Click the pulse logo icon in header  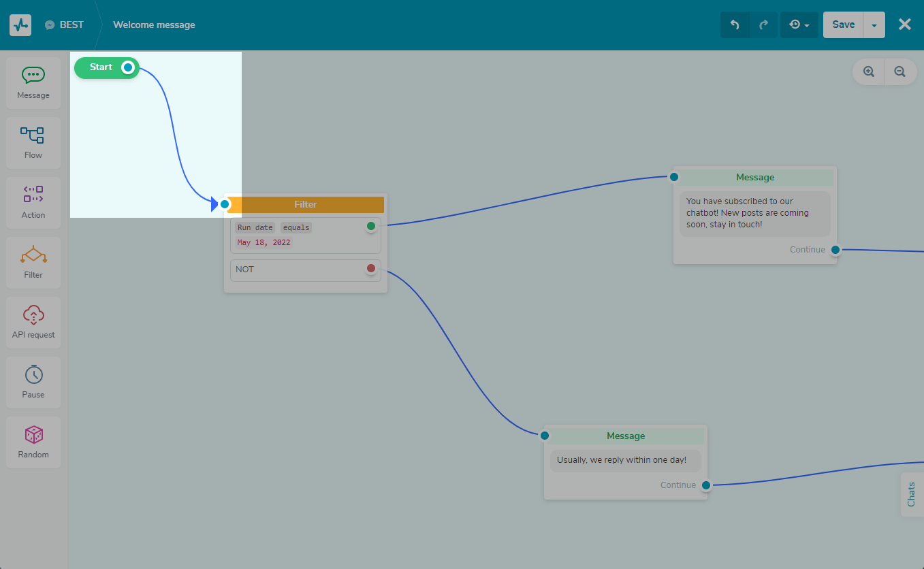pyautogui.click(x=20, y=25)
